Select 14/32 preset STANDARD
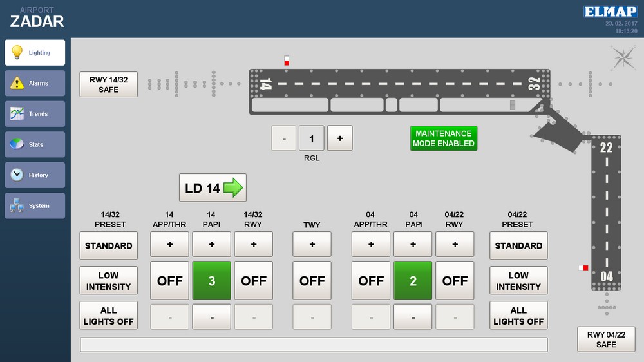 [109, 245]
